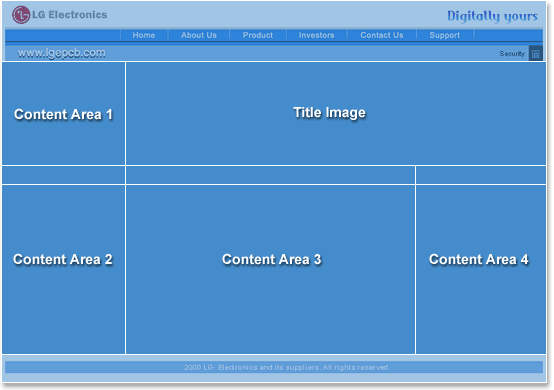Open the Home menu item
The height and width of the screenshot is (390, 554).
click(144, 35)
